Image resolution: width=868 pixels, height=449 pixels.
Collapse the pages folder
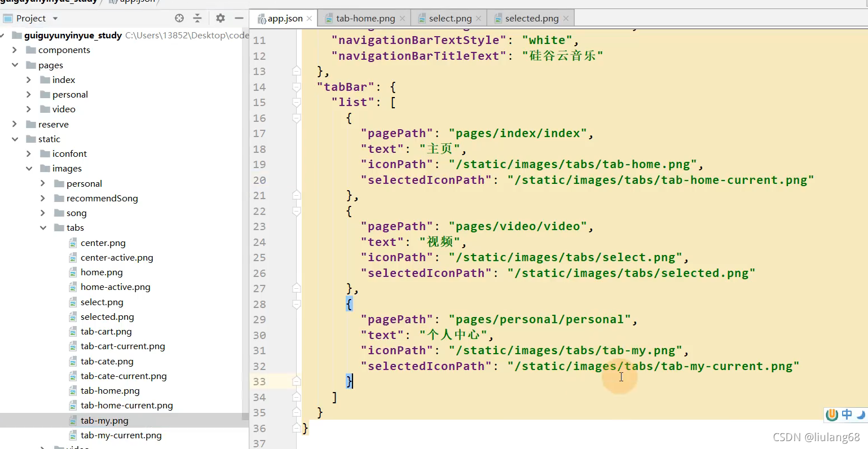(x=15, y=65)
